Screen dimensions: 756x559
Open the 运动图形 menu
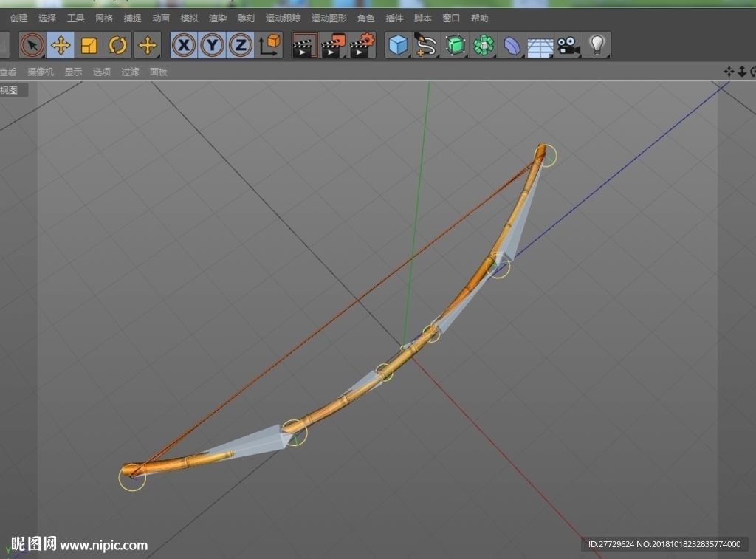click(329, 18)
